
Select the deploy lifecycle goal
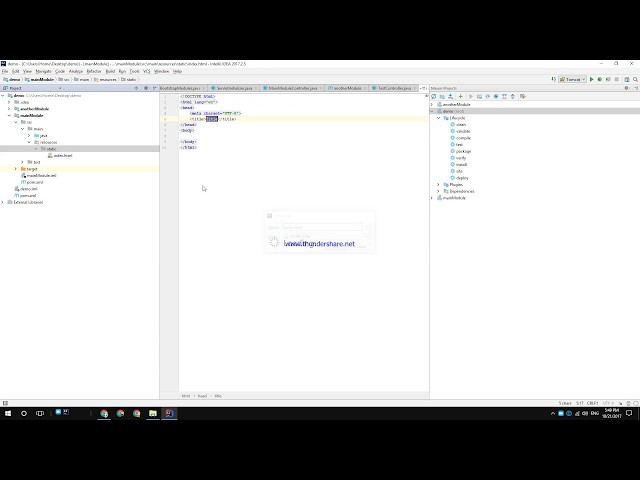459,178
